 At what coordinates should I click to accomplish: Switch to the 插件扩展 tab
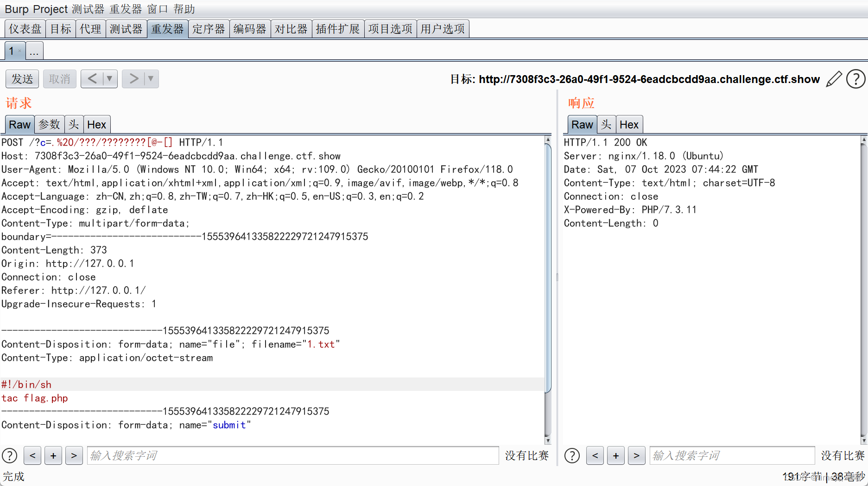pos(338,29)
